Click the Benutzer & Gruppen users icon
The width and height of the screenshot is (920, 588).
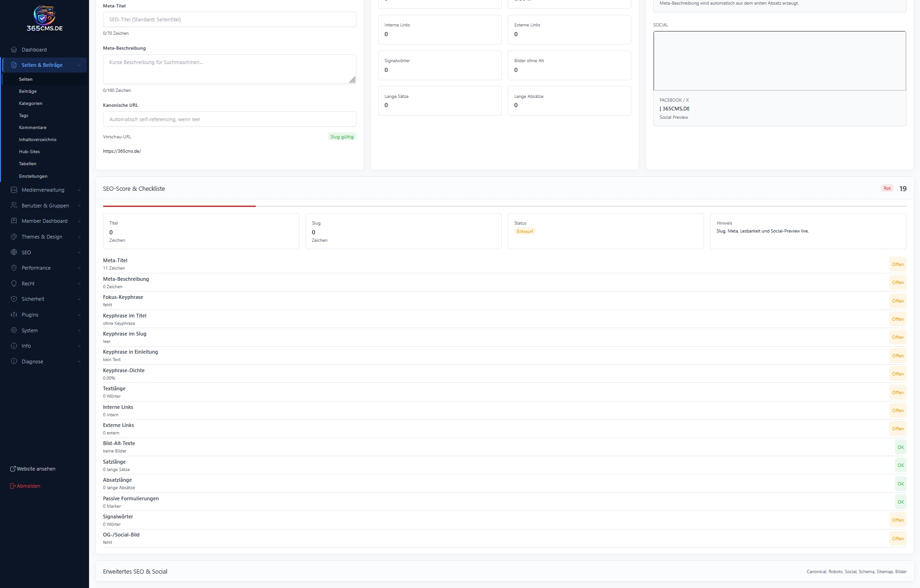14,206
